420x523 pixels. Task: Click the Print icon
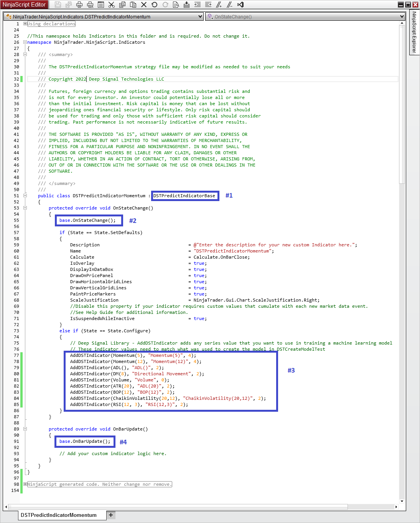point(79,5)
